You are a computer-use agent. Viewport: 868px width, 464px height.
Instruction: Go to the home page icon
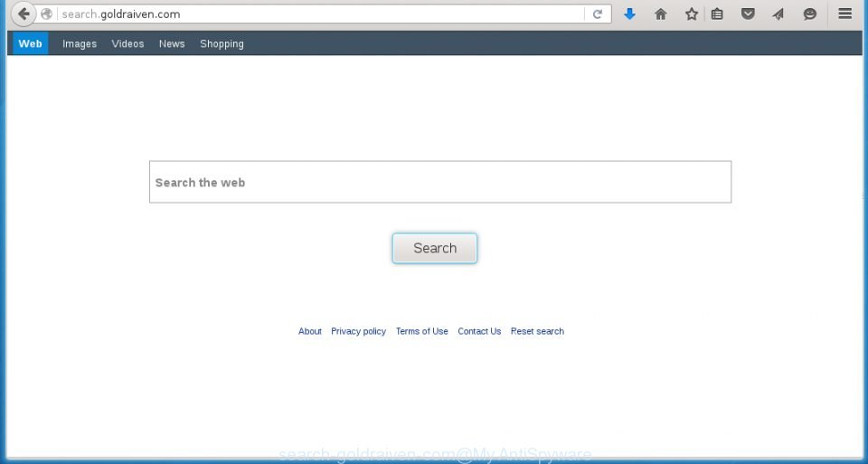[660, 14]
